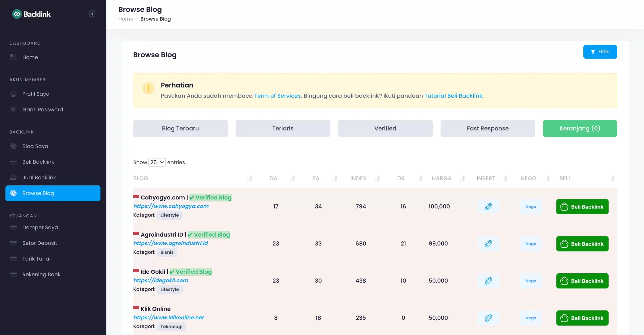Click the insert link icon for Klik Online
644x335 pixels.
click(x=488, y=318)
